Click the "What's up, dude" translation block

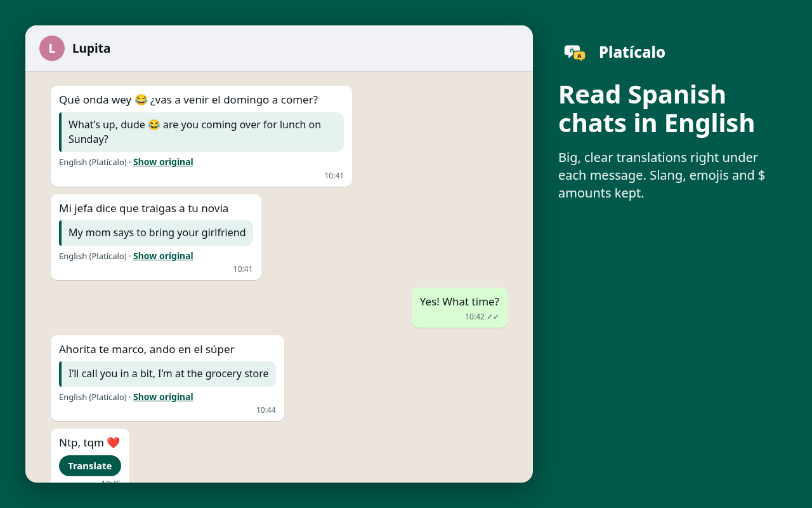pyautogui.click(x=202, y=132)
